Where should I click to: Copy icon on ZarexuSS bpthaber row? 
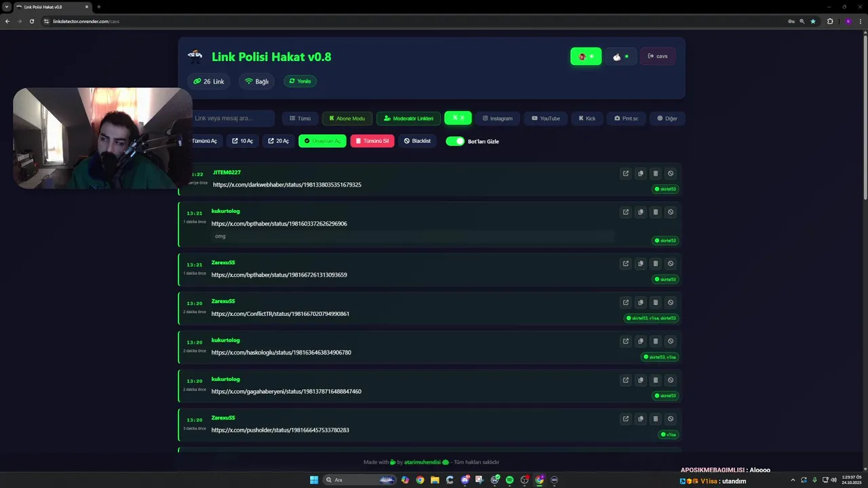640,264
